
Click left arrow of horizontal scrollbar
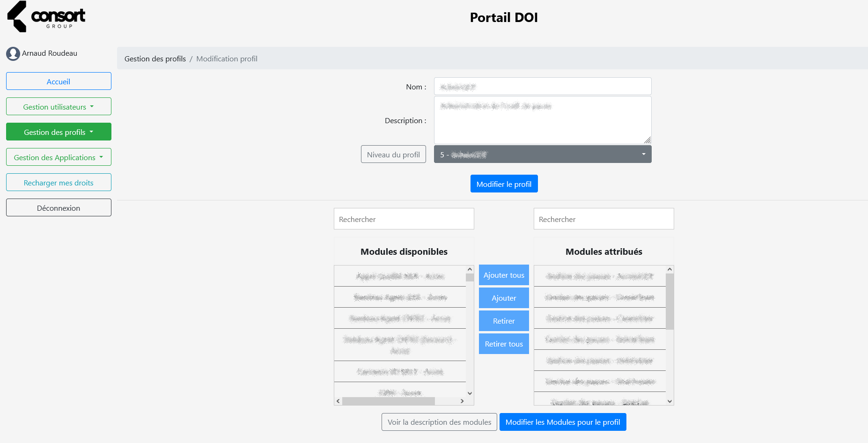pos(338,401)
